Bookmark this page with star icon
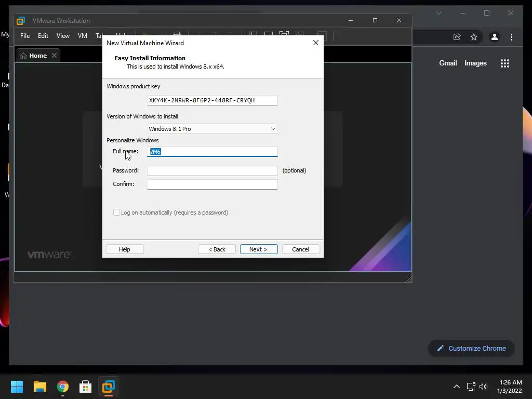532x399 pixels. [474, 37]
